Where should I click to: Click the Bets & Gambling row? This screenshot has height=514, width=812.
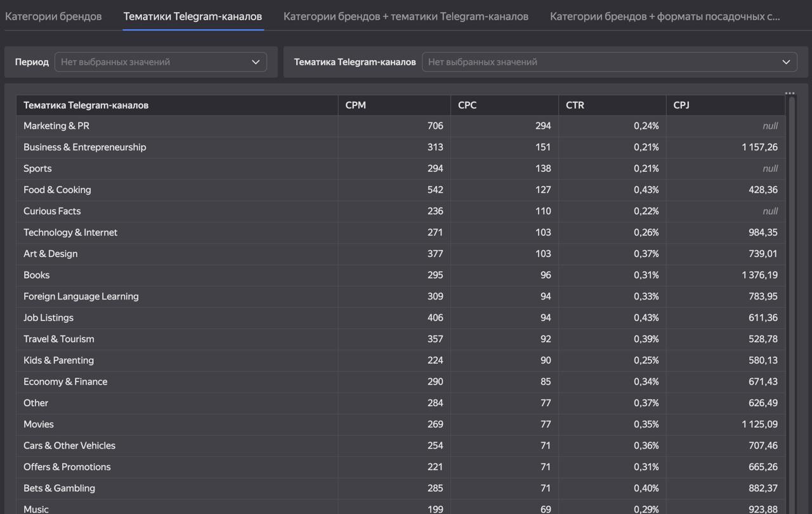[59, 488]
